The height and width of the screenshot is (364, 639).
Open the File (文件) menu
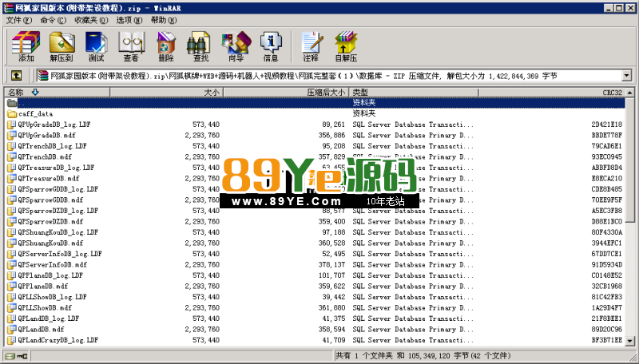coord(18,20)
